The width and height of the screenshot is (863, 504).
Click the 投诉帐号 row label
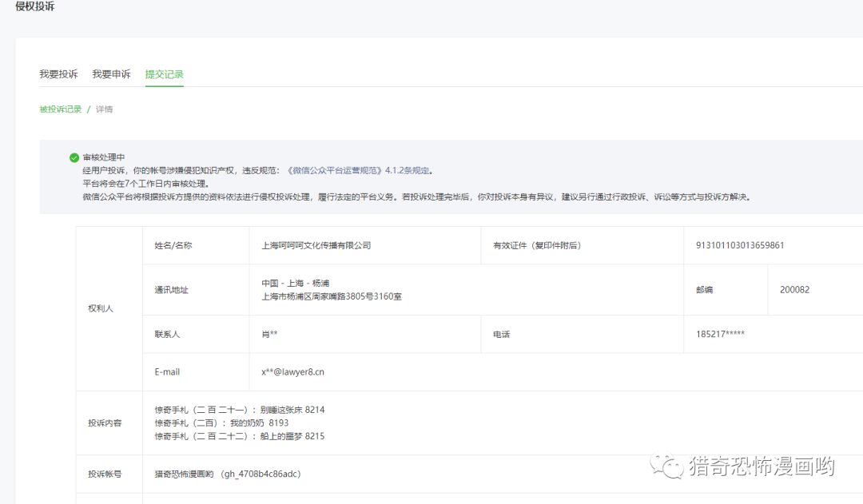point(105,474)
